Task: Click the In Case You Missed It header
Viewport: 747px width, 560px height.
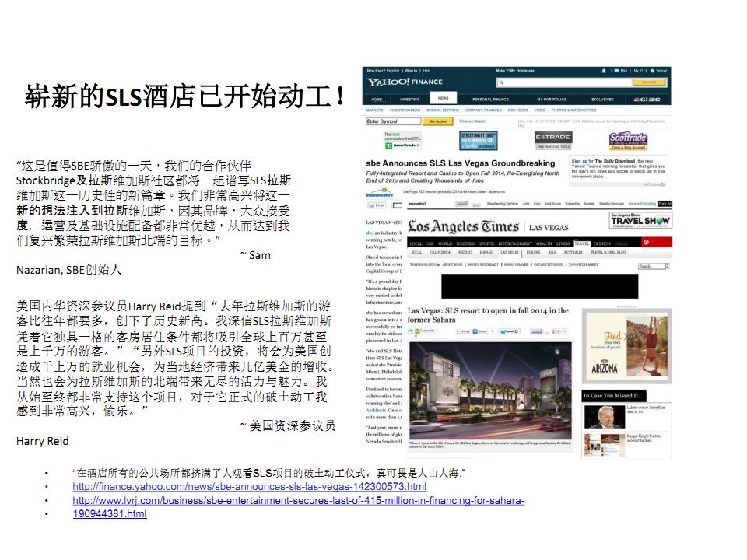Action: [x=614, y=396]
